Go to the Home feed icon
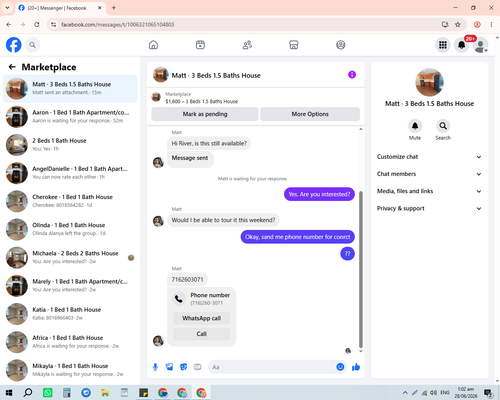The image size is (500, 400). point(153,45)
